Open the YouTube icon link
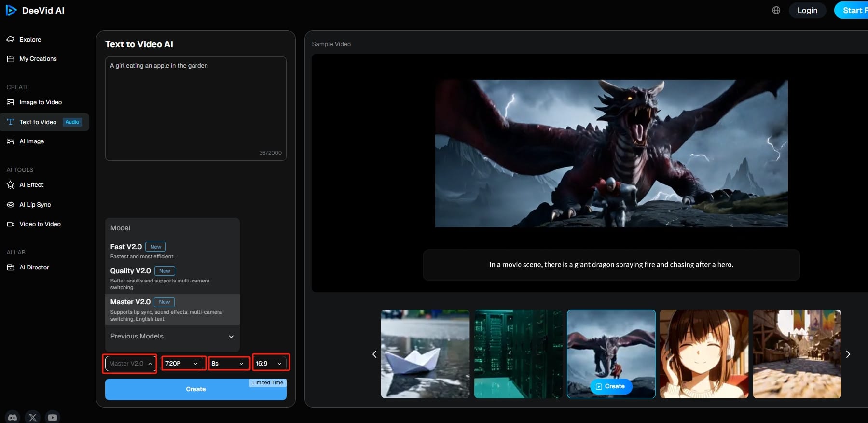This screenshot has height=423, width=868. coord(53,417)
